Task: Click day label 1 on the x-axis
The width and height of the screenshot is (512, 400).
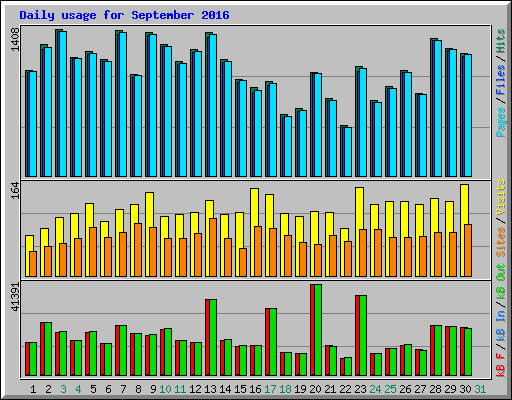Action: [33, 389]
